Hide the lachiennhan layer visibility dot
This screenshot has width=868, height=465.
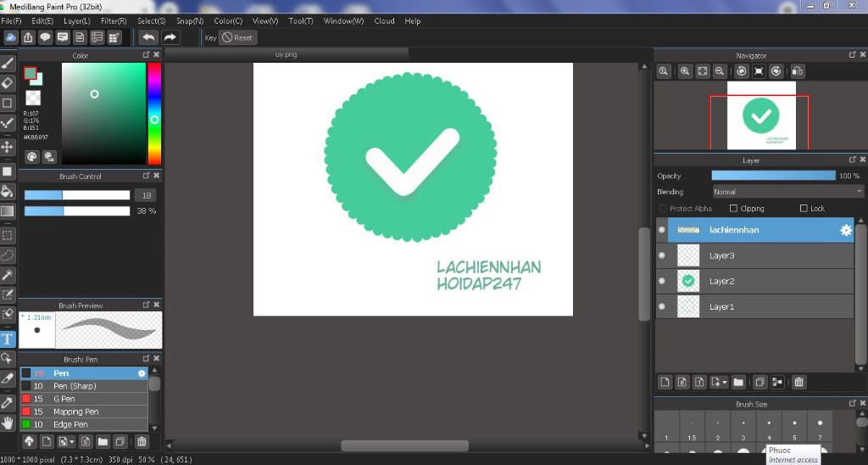tap(661, 230)
